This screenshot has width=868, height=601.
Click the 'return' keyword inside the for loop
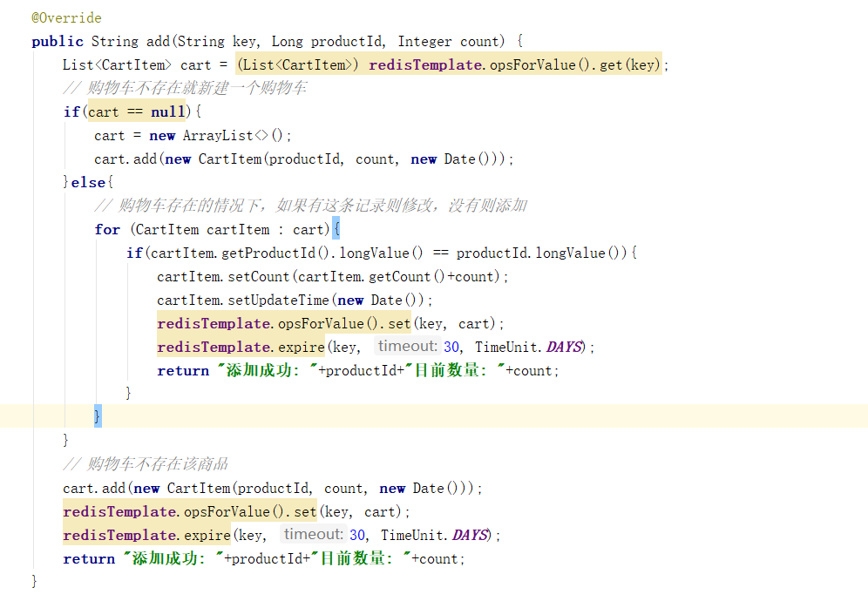183,371
